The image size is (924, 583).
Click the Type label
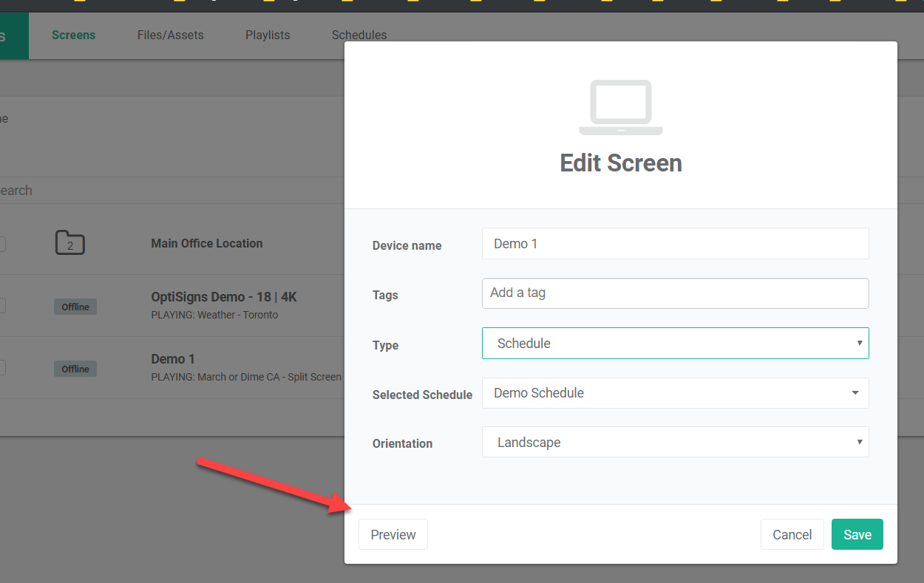[386, 346]
